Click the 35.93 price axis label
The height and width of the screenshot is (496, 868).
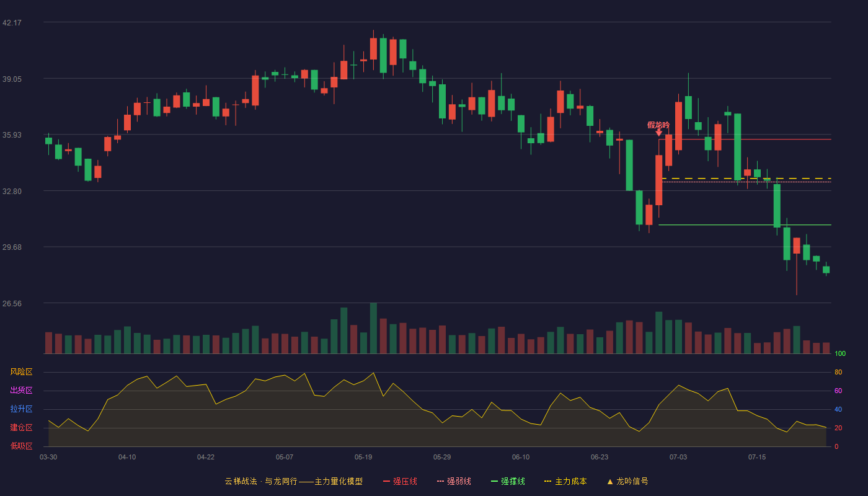coord(12,135)
